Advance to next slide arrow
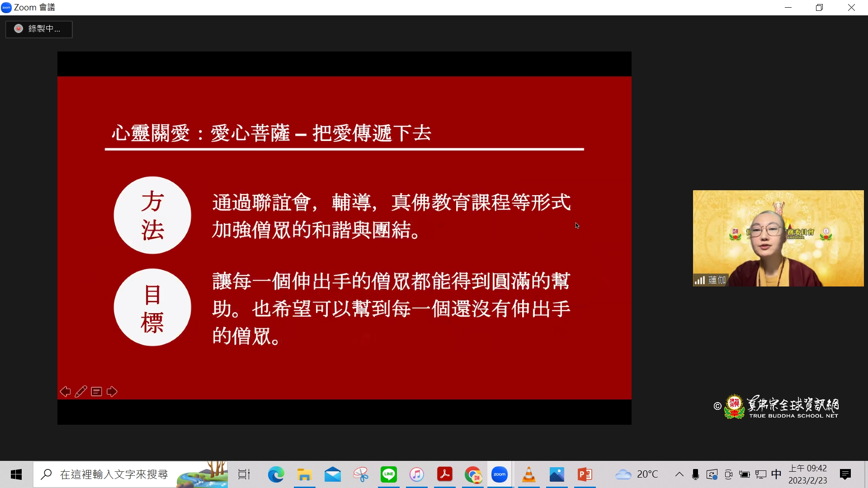This screenshot has height=488, width=868. click(x=112, y=392)
